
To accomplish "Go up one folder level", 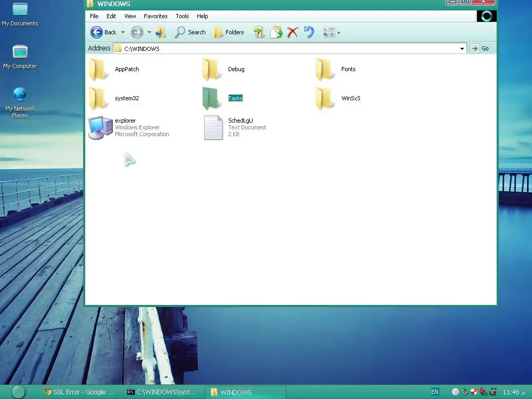I will click(x=161, y=32).
